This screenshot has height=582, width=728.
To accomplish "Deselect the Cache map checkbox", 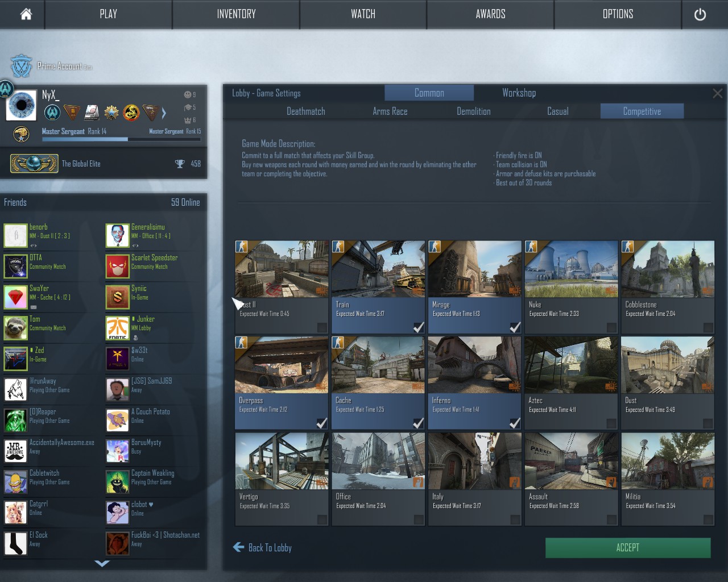I will pyautogui.click(x=419, y=423).
